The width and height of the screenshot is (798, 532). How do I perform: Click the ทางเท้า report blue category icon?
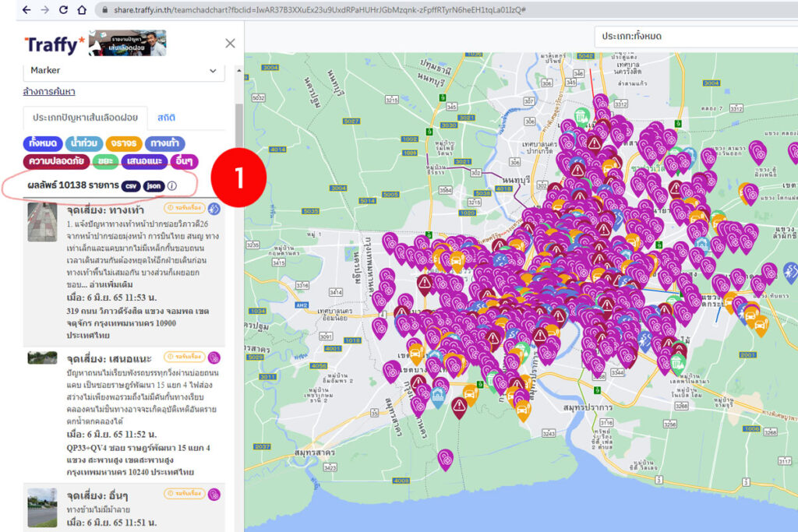tap(214, 209)
